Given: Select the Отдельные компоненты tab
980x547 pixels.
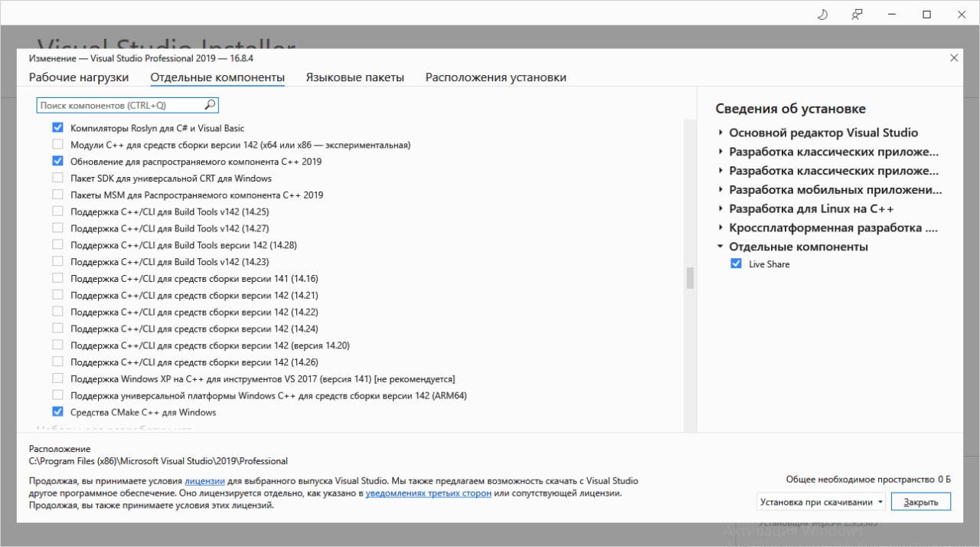Looking at the screenshot, I should [x=217, y=77].
